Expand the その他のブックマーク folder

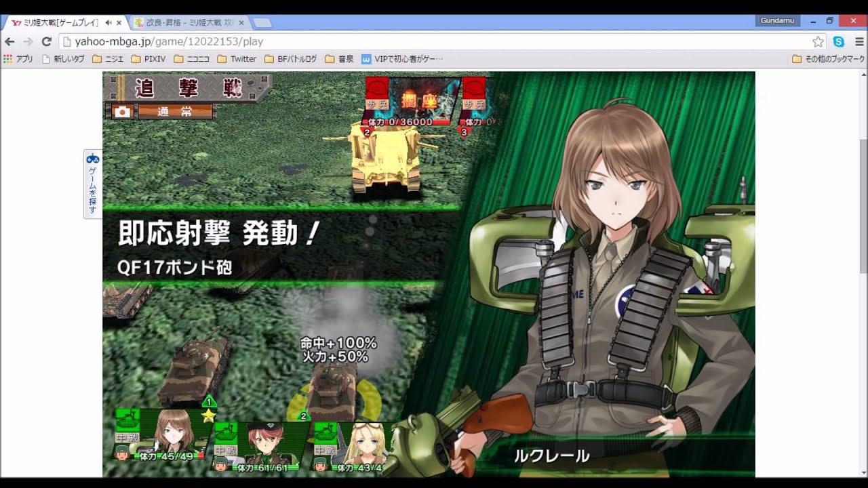(829, 59)
